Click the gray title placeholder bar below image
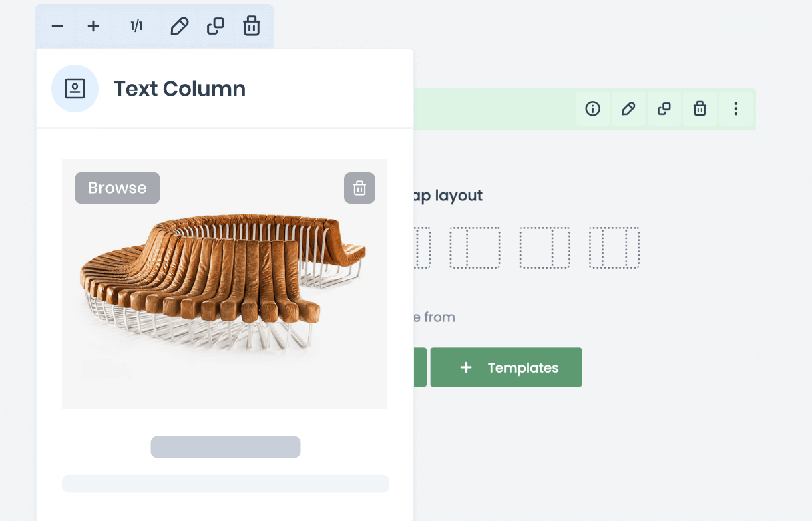Viewport: 812px width, 521px height. tap(226, 447)
